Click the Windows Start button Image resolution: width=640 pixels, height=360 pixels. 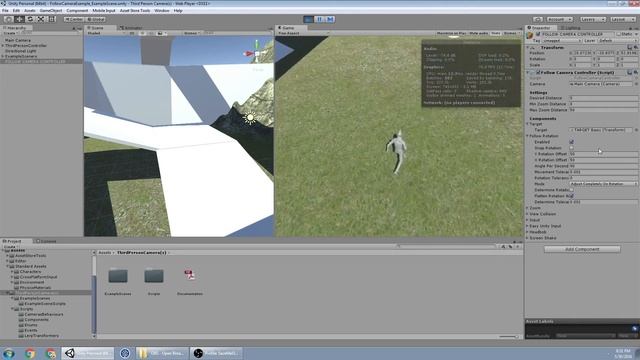pos(9,353)
